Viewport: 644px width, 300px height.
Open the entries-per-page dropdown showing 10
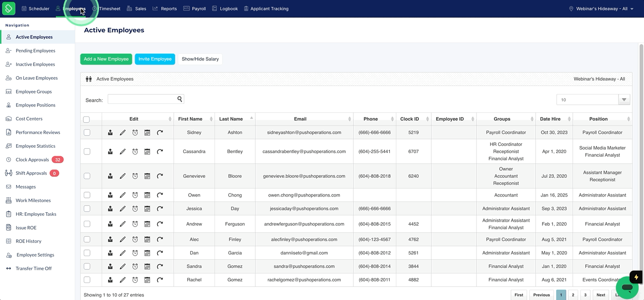tap(593, 100)
